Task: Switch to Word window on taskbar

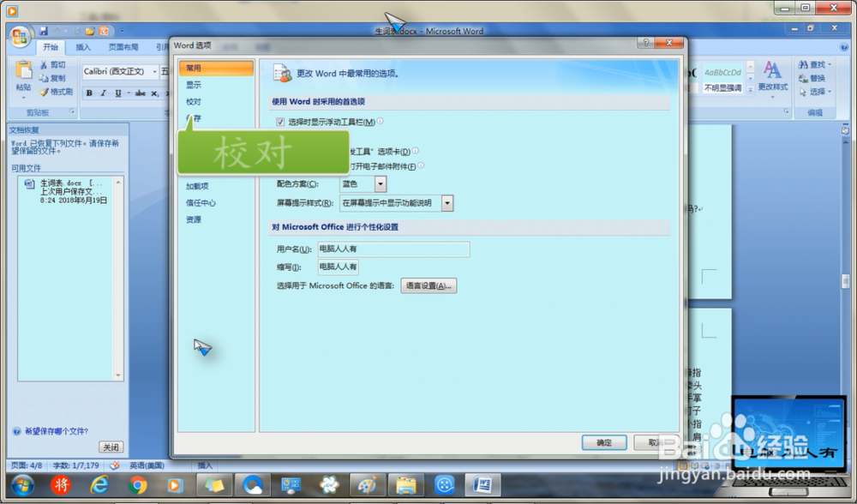Action: 482,485
